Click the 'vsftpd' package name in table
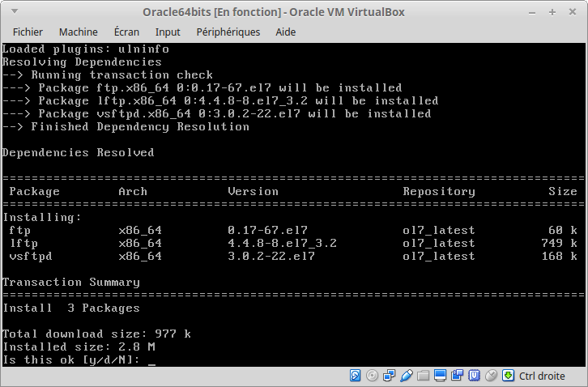Viewport: 588px width, 387px height. point(31,256)
